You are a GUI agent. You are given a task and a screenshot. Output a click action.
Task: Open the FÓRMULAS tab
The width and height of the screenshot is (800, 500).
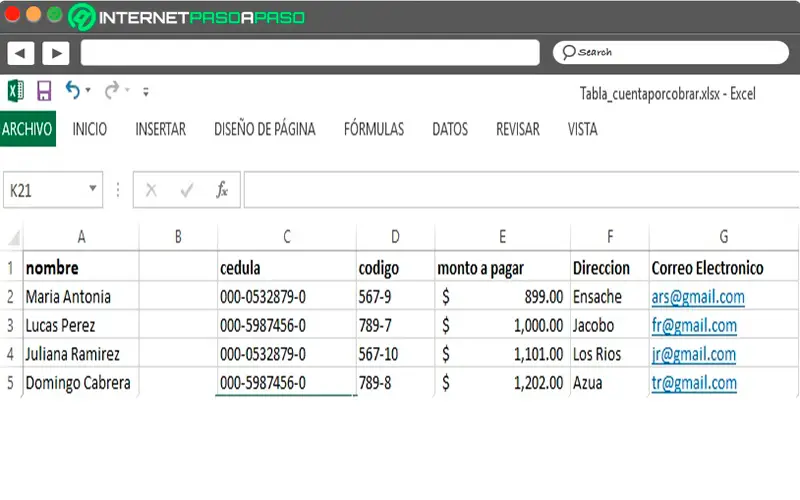click(374, 129)
